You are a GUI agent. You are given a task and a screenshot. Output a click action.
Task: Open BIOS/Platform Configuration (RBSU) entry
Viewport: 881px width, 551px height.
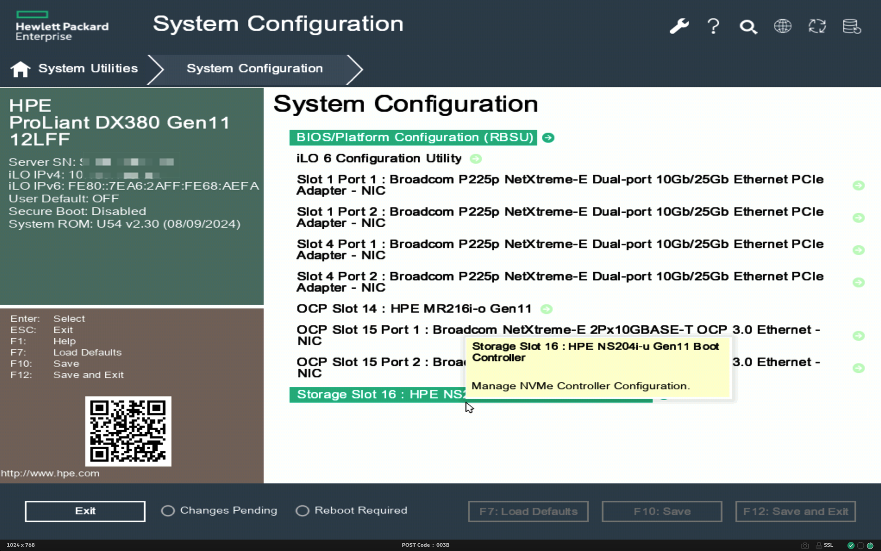413,138
